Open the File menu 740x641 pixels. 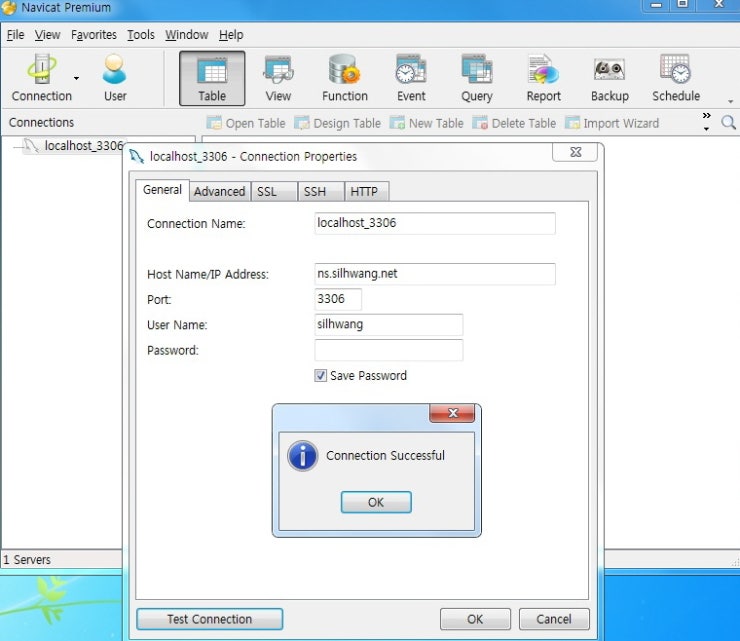click(x=15, y=35)
